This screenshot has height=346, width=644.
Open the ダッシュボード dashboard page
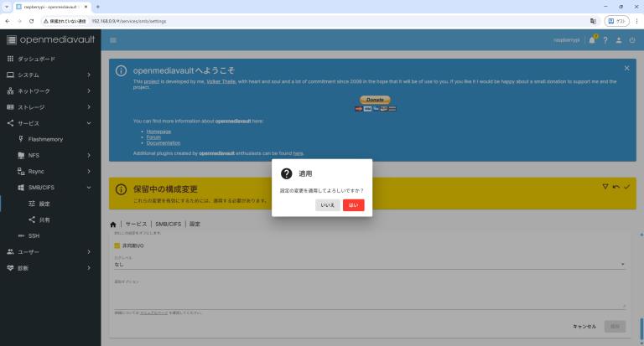[x=36, y=59]
